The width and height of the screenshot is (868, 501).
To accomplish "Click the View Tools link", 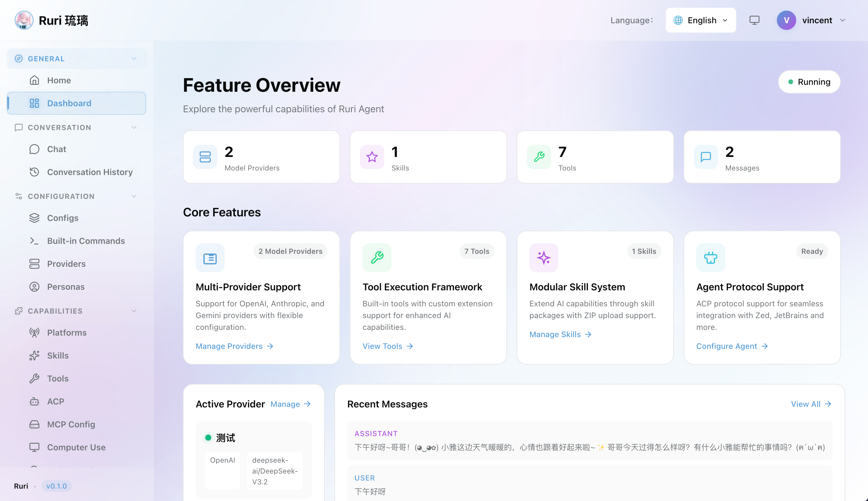I will click(x=388, y=346).
